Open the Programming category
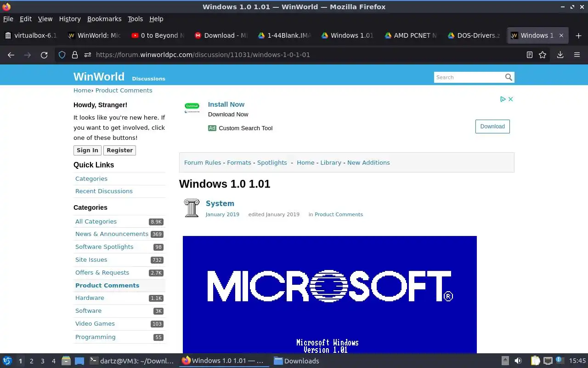 coord(96,337)
